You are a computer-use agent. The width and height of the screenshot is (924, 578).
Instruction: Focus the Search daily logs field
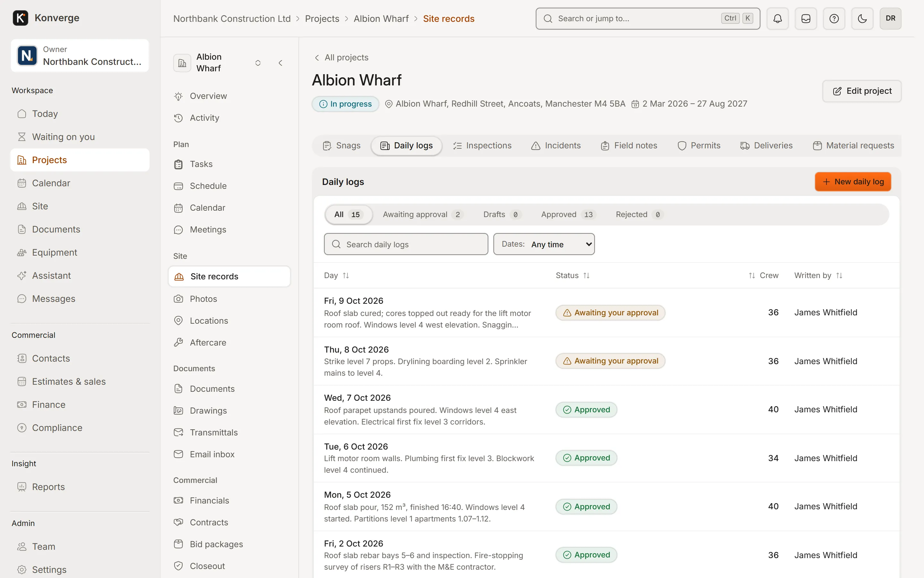[x=406, y=244]
